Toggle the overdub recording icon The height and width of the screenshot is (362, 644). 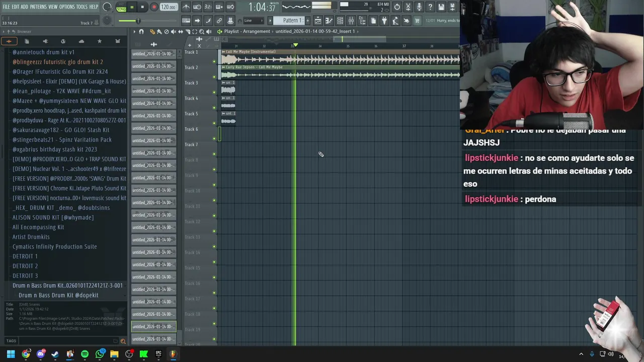pos(219,7)
